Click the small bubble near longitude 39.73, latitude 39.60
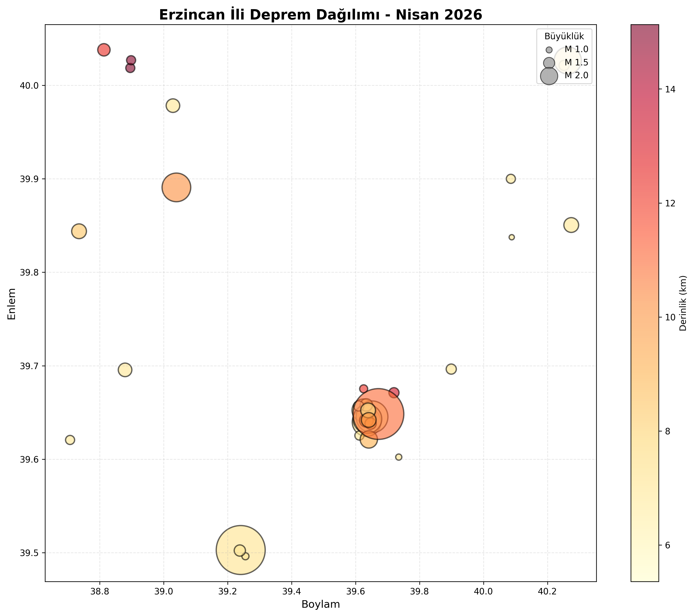 pyautogui.click(x=399, y=457)
